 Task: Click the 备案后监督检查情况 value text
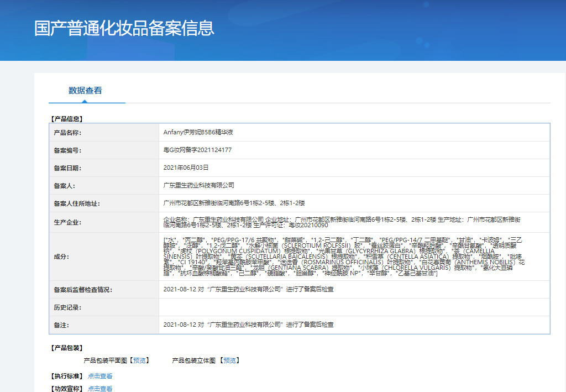click(x=249, y=289)
